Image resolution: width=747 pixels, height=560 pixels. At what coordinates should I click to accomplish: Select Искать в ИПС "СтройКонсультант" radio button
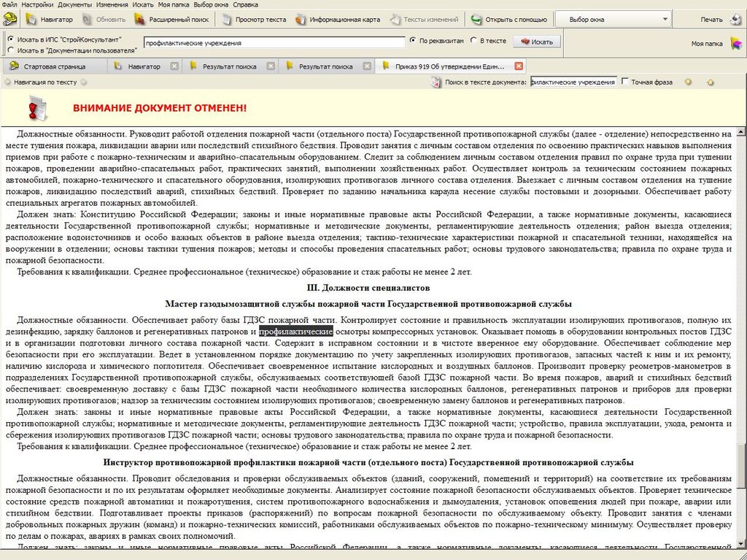(x=10, y=39)
